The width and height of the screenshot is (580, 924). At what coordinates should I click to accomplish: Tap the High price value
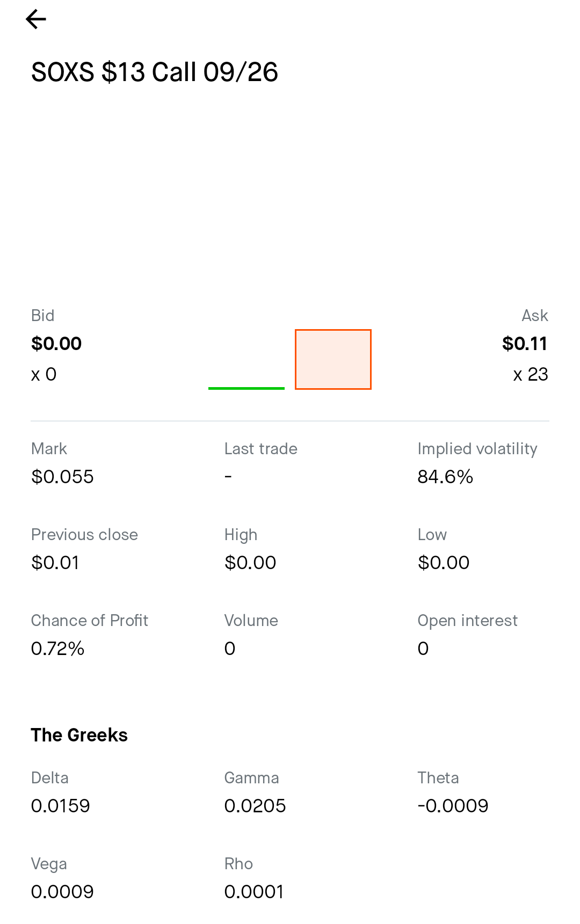[250, 563]
